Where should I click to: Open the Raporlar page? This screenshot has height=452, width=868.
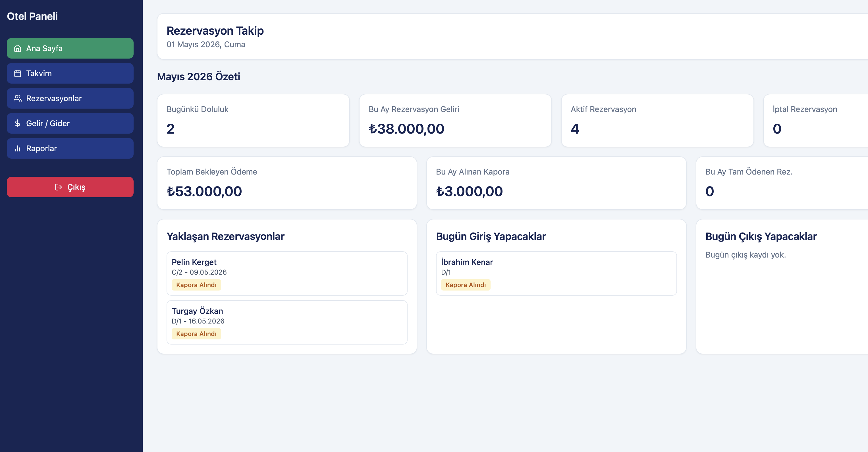coord(70,148)
